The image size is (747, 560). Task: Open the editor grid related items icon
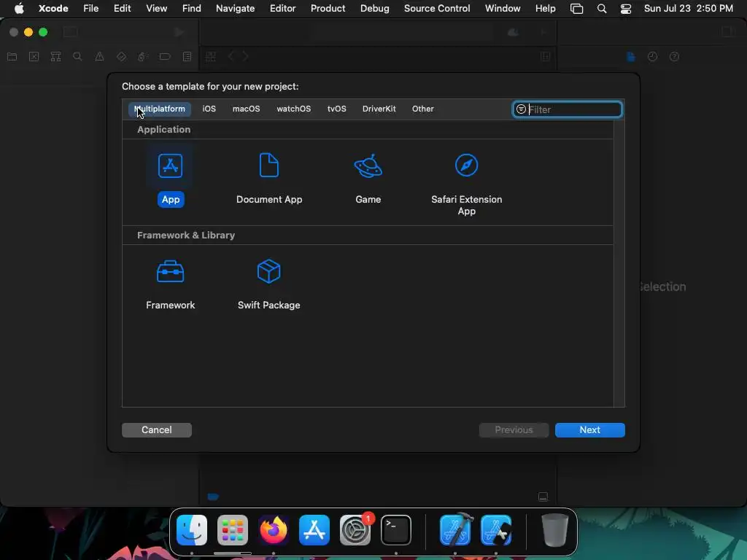pos(211,57)
